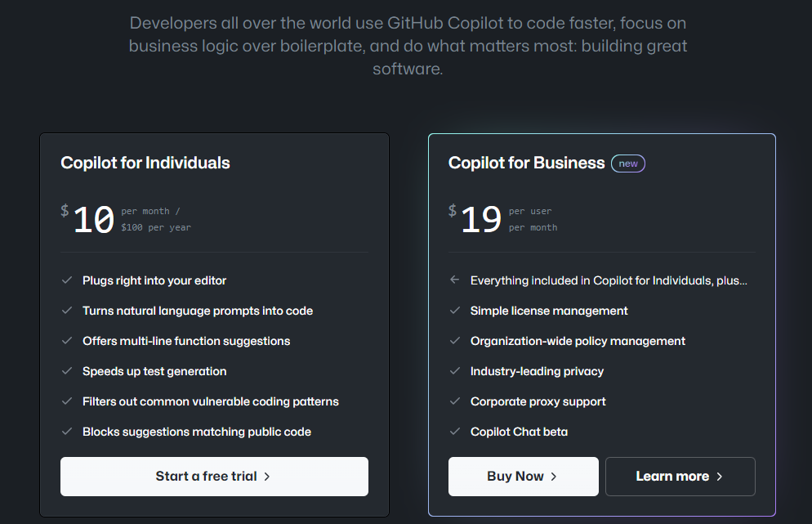Click 'Corporate proxy support' text

pyautogui.click(x=538, y=401)
